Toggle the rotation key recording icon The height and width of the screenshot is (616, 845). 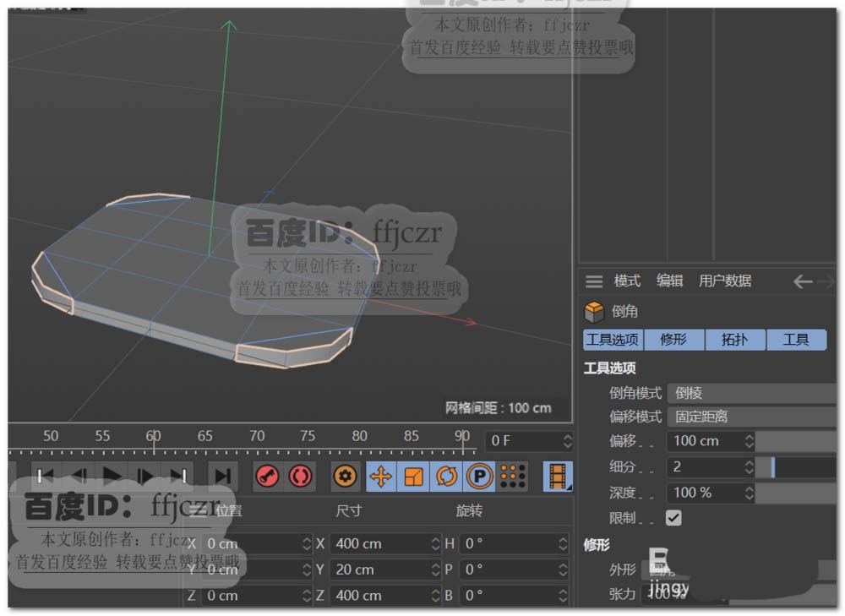[x=446, y=477]
